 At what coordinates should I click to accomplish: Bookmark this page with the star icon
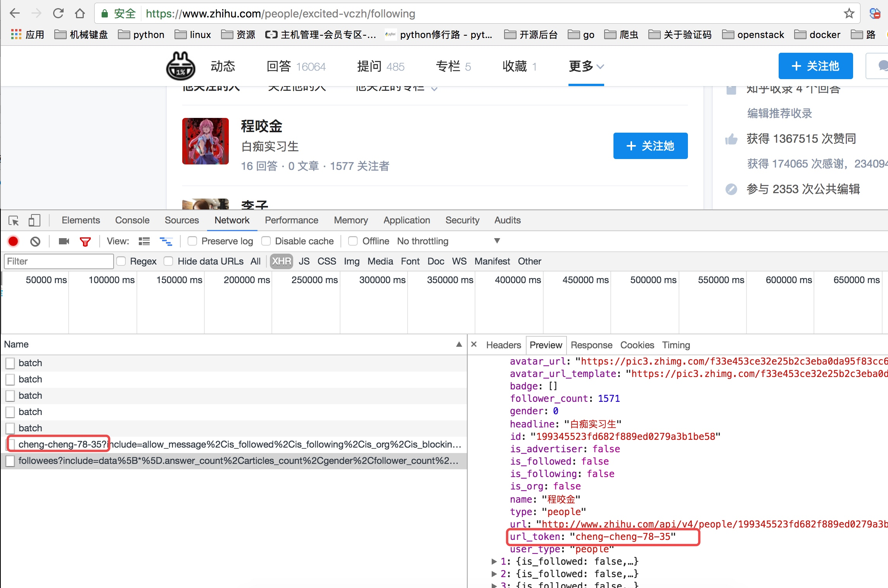(849, 14)
